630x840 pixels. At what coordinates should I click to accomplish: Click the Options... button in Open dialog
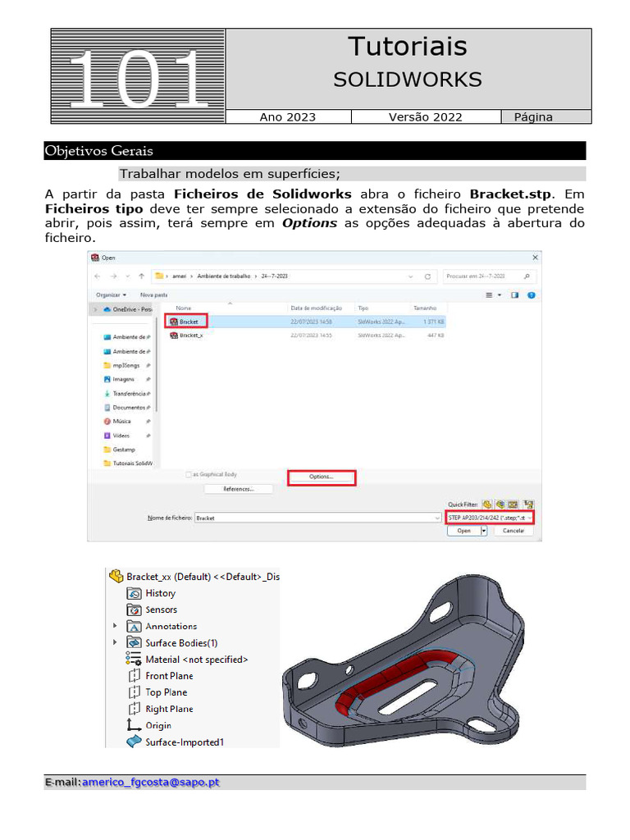pos(322,477)
